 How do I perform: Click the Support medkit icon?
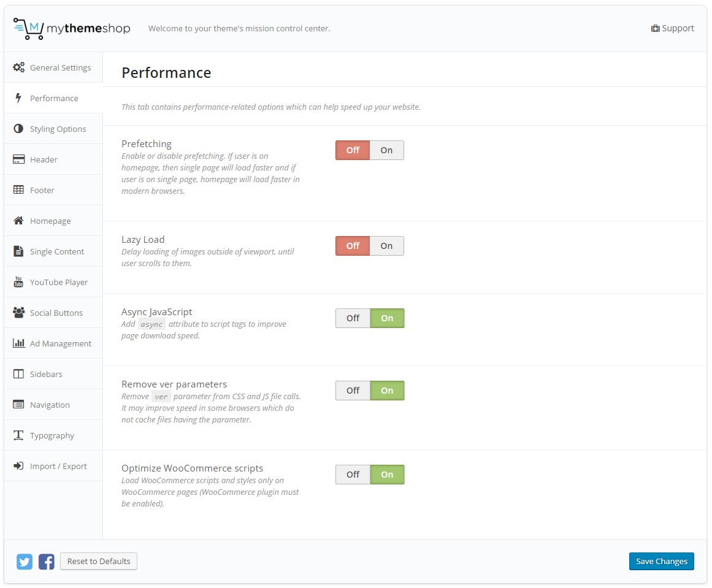tap(655, 29)
